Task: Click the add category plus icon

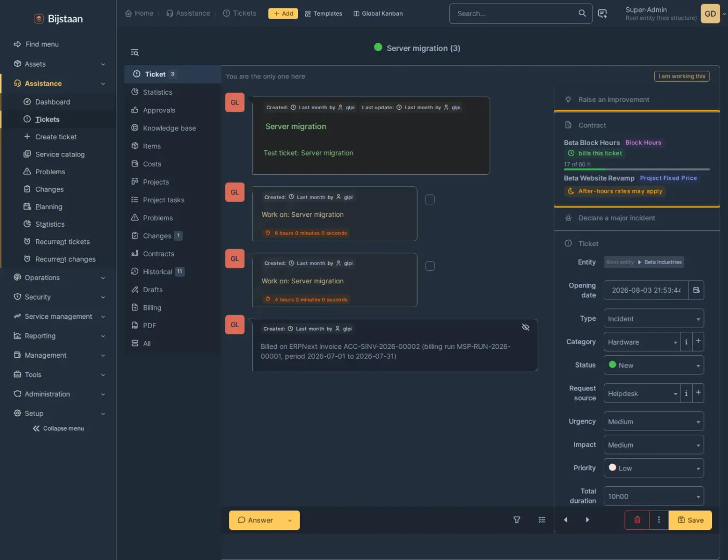Action: 698,342
